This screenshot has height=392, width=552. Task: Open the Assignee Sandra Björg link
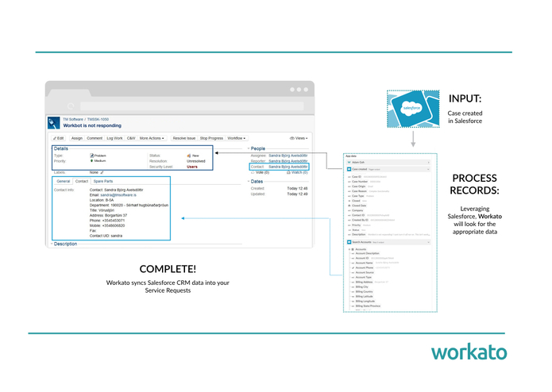coord(288,156)
